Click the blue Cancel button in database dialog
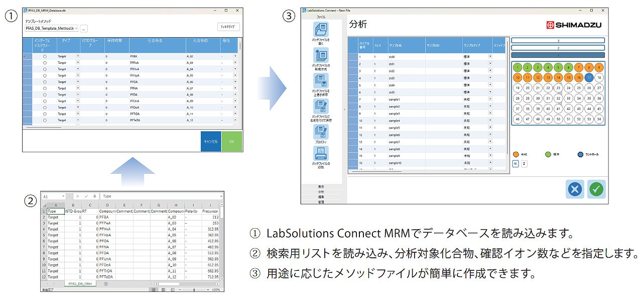The width and height of the screenshot is (644, 300). pyautogui.click(x=211, y=141)
